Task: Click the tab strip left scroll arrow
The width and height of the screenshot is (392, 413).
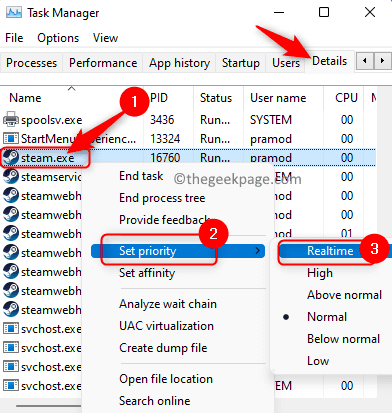Action: tap(365, 61)
